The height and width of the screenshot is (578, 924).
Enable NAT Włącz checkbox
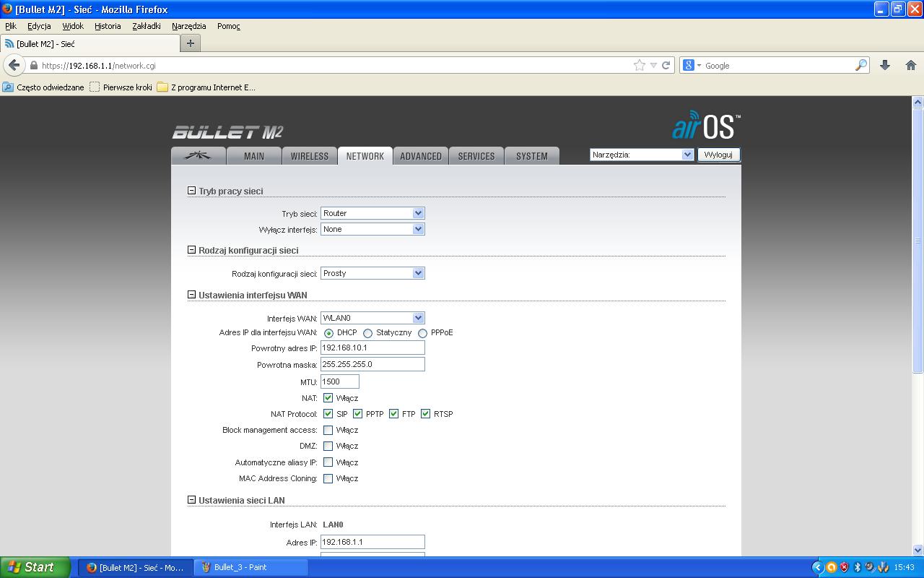pyautogui.click(x=328, y=398)
